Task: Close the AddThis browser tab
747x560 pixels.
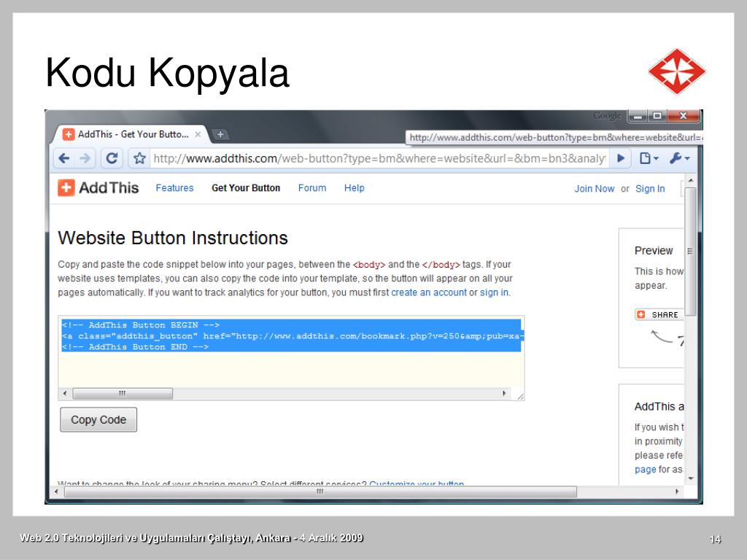Action: pyautogui.click(x=198, y=134)
